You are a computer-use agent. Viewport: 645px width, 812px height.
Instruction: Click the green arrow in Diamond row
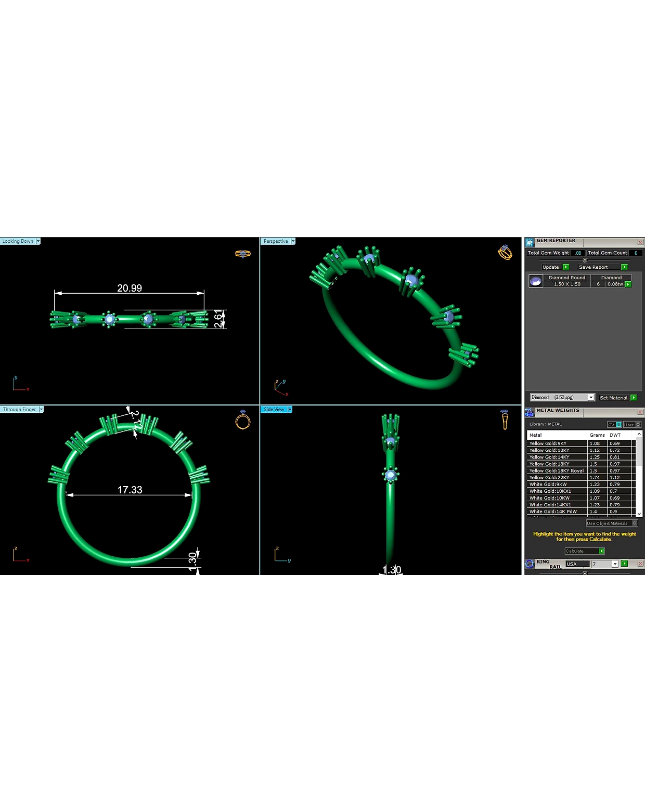[x=628, y=284]
